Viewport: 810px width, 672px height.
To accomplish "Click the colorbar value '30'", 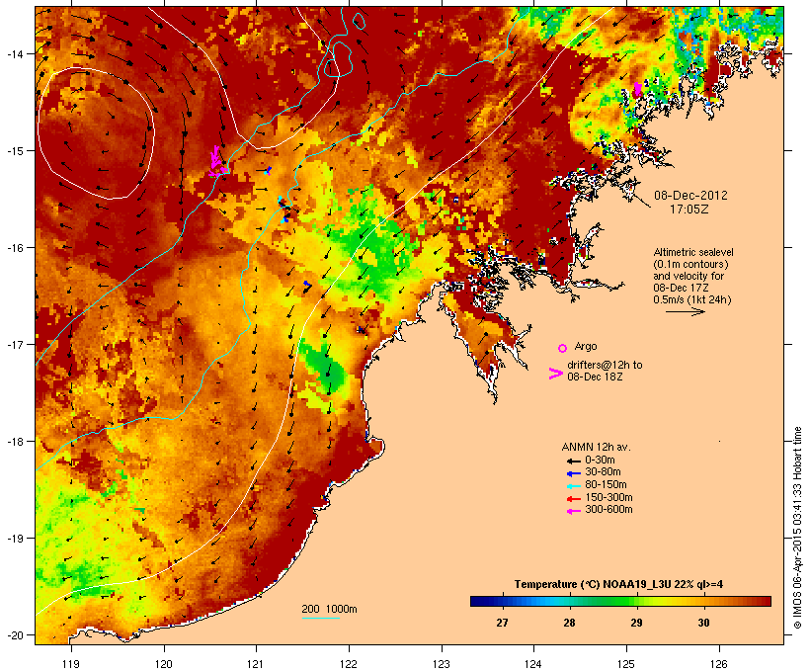I will point(703,623).
